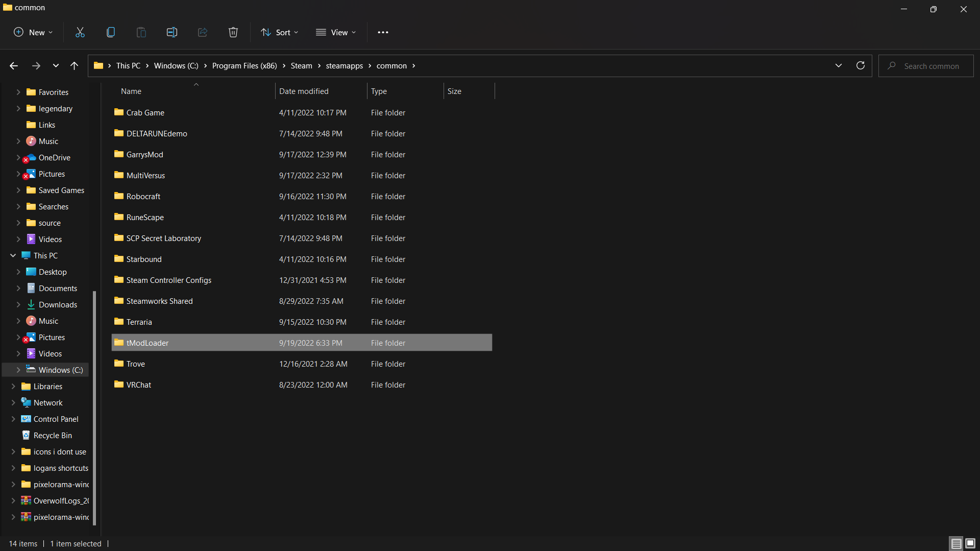Screen dimensions: 980x551
Task: Select Desktop in the navigation pane
Action: coord(53,272)
